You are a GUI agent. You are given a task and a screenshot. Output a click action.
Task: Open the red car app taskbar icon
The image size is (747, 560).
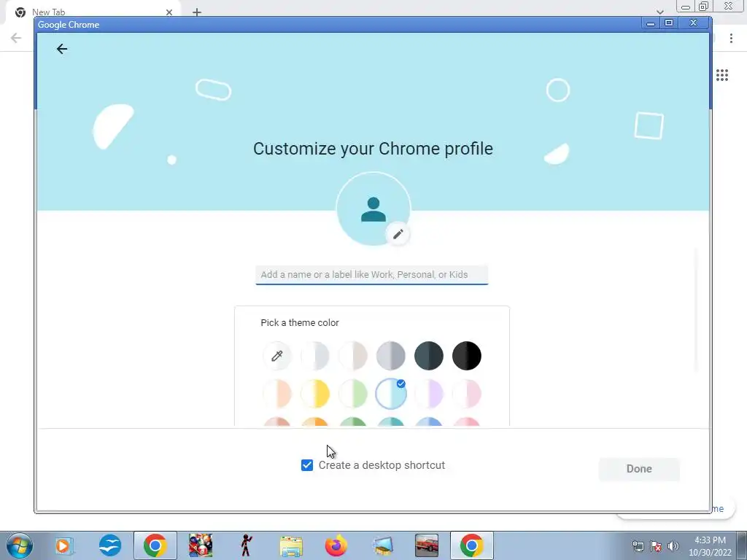coord(426,545)
